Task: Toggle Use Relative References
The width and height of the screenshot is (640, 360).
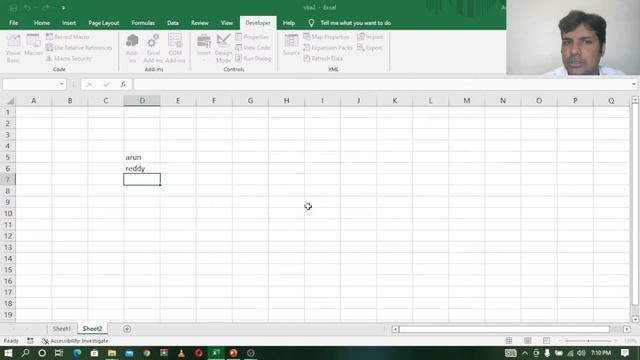Action: (79, 48)
